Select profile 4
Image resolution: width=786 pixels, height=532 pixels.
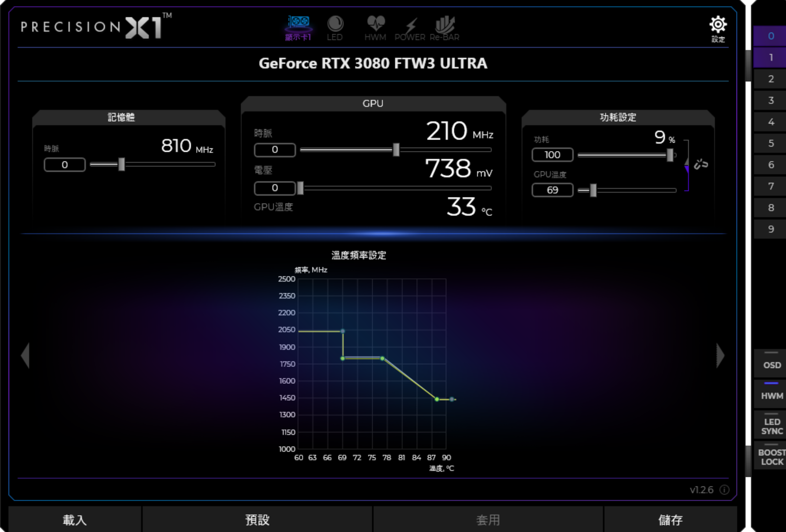[x=771, y=122]
